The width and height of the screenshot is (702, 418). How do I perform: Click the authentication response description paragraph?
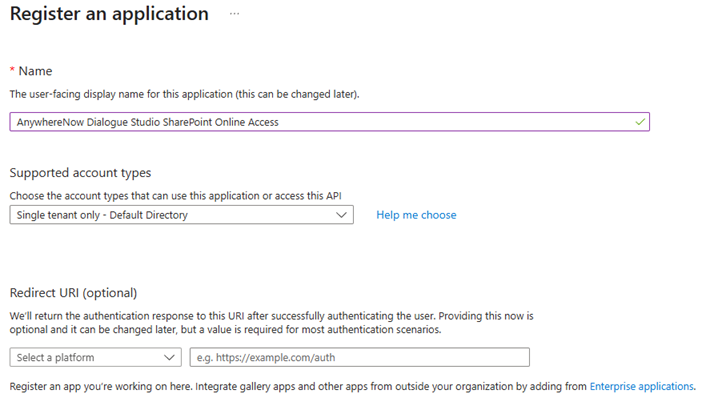(272, 321)
